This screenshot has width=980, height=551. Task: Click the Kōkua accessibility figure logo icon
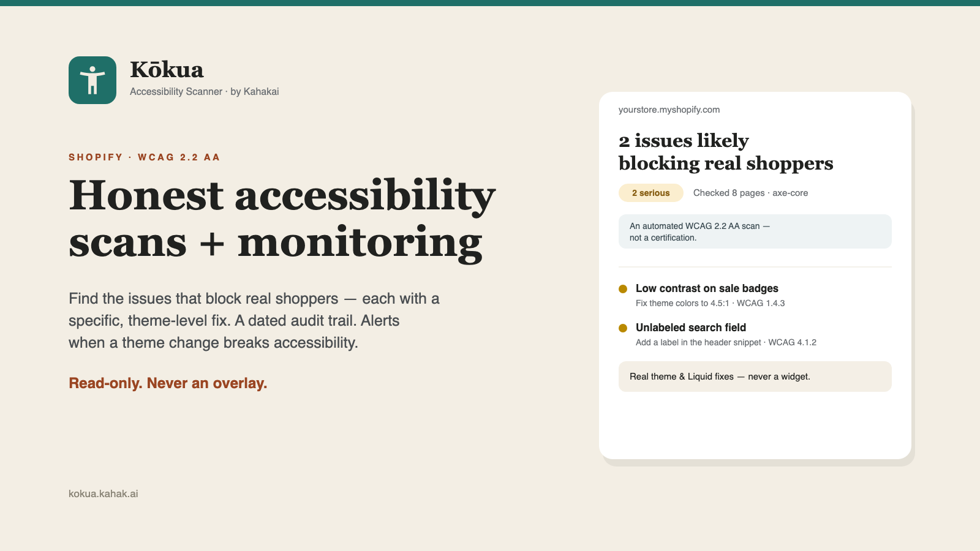tap(92, 80)
